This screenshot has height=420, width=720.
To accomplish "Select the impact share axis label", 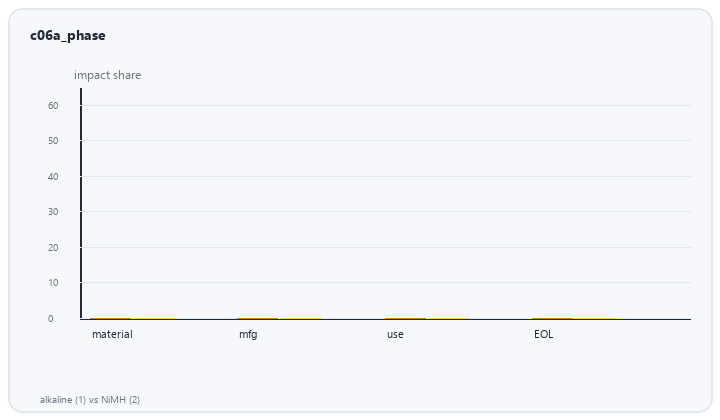I will [107, 75].
